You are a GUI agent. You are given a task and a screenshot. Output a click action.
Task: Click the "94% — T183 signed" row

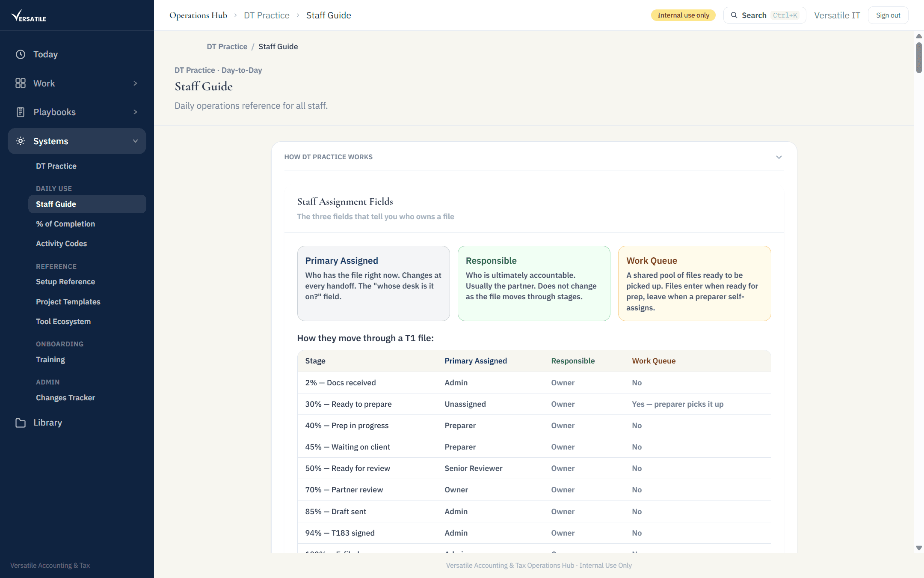click(534, 533)
